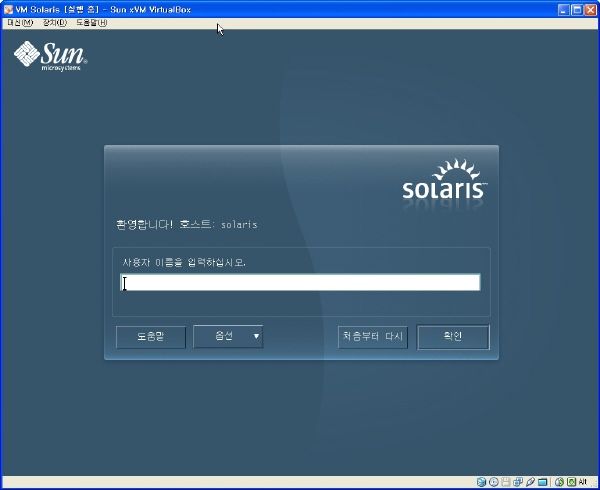The image size is (600, 490).
Task: Click the mouse integration status icon
Action: click(x=559, y=482)
